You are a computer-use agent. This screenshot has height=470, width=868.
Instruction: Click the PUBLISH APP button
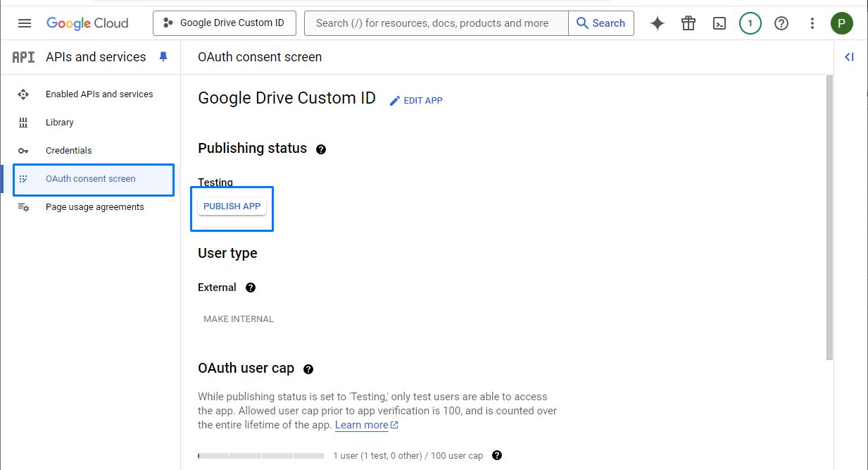coord(232,206)
